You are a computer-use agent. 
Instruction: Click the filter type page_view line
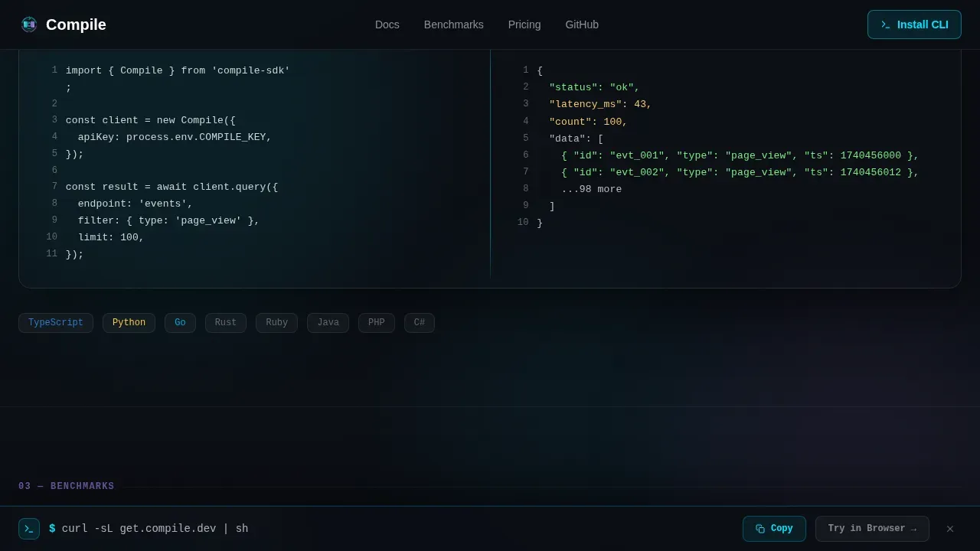pos(168,220)
